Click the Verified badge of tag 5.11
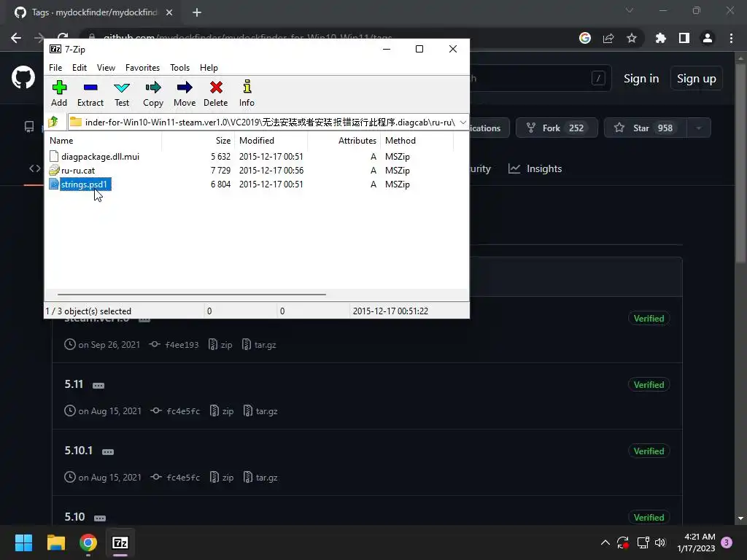 click(x=649, y=385)
